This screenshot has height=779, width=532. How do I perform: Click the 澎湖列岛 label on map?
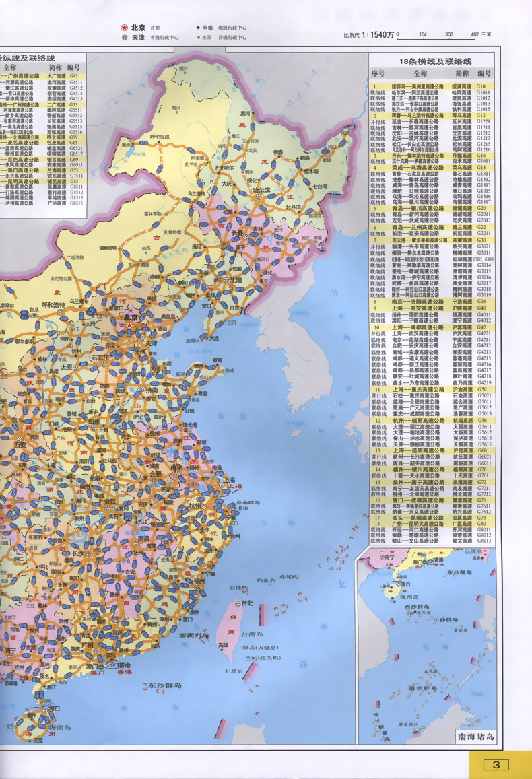click(193, 635)
